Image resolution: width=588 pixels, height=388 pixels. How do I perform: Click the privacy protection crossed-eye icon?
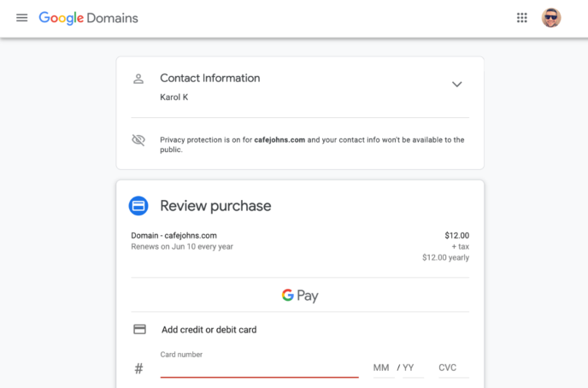(138, 140)
